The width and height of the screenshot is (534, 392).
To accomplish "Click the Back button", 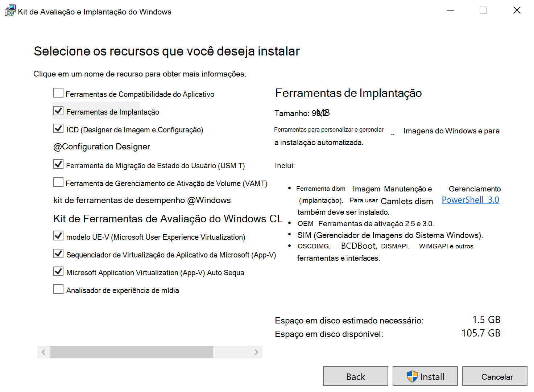I will (355, 376).
